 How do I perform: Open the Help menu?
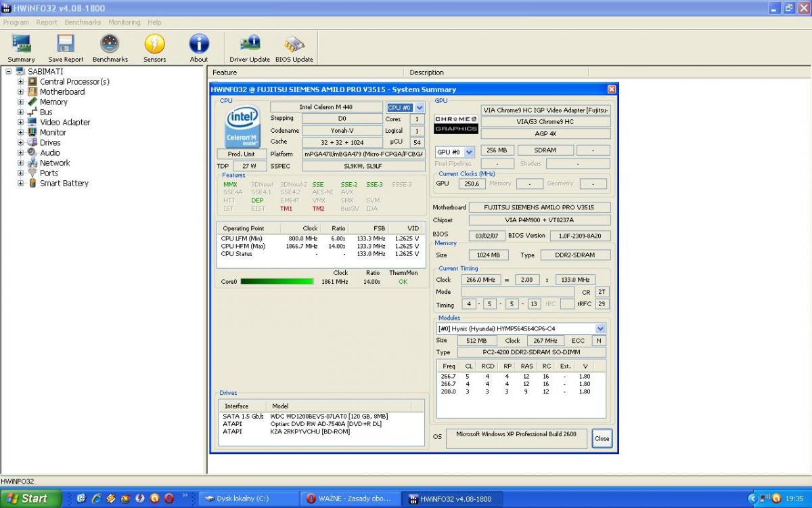pos(155,22)
